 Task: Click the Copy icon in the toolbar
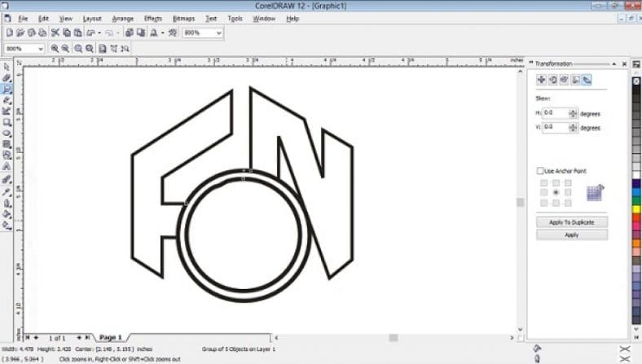(x=67, y=33)
